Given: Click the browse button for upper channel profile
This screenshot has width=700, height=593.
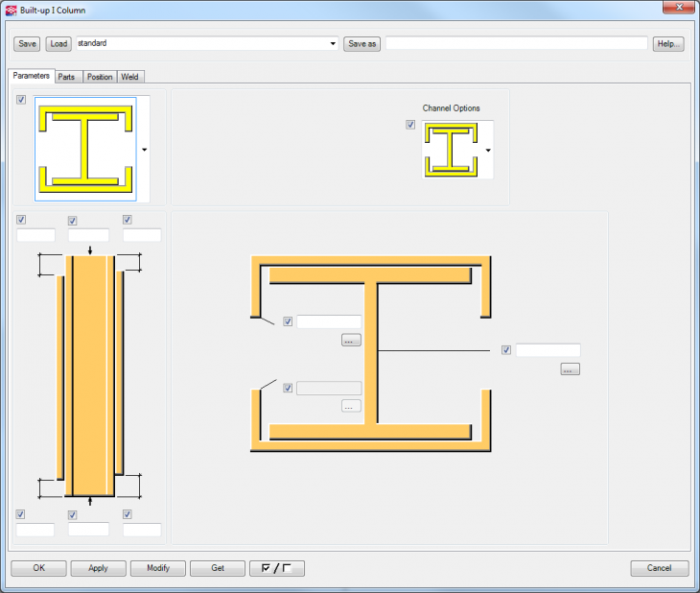Looking at the screenshot, I should tap(350, 340).
